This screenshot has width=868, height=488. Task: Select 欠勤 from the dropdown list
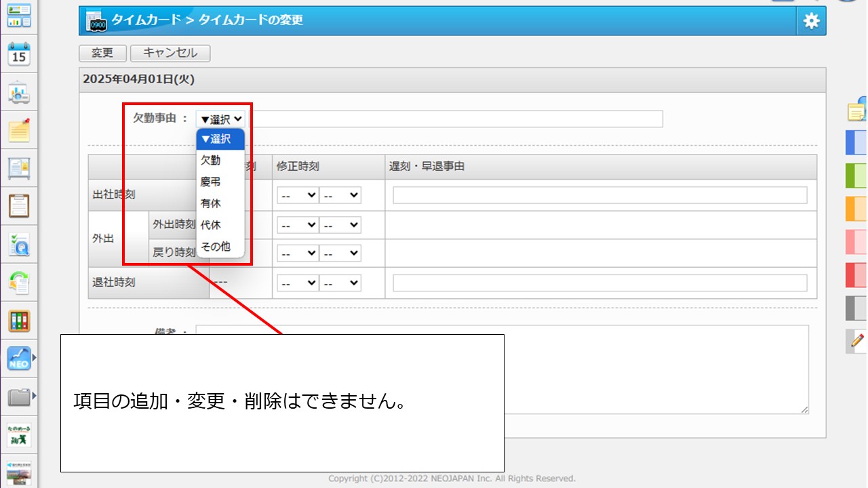point(210,161)
